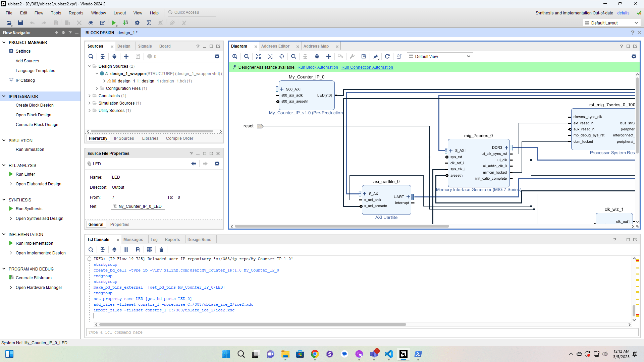The height and width of the screenshot is (362, 644).
Task: Open the Reports menu
Action: [x=76, y=13]
